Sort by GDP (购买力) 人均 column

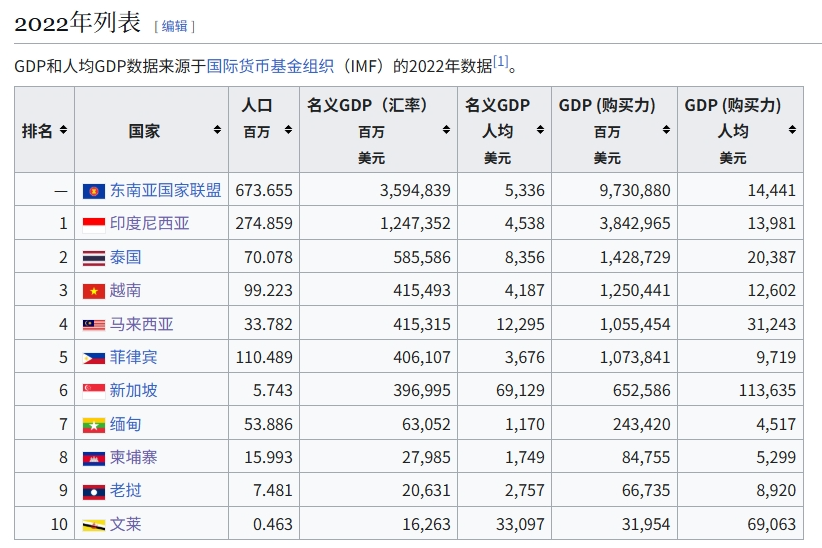(792, 131)
